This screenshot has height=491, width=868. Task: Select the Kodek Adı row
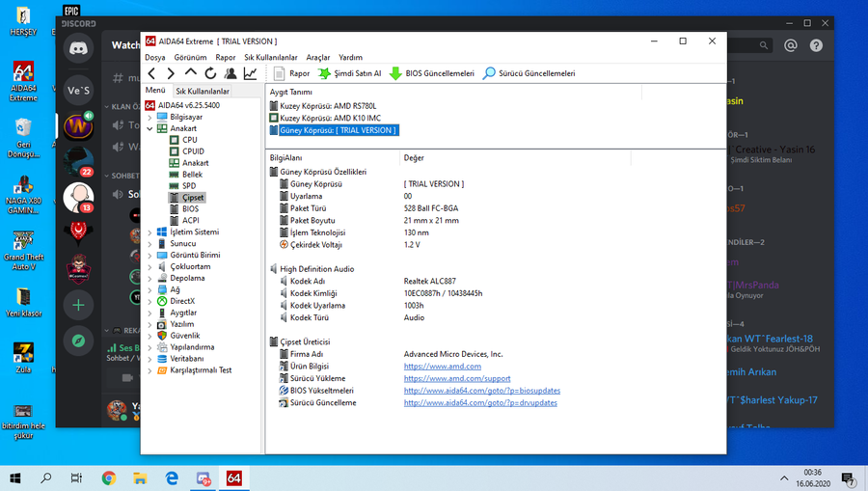(x=448, y=282)
